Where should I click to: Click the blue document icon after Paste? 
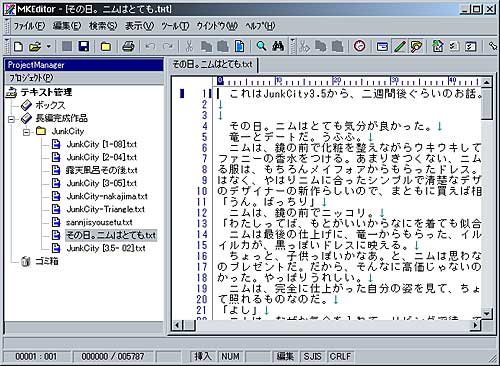(239, 46)
